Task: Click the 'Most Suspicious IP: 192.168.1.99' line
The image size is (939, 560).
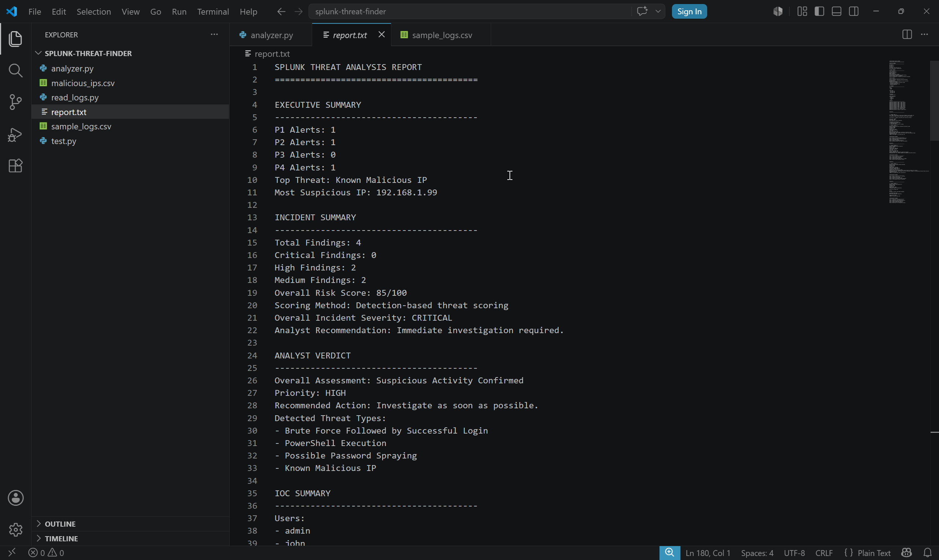Action: click(x=356, y=192)
